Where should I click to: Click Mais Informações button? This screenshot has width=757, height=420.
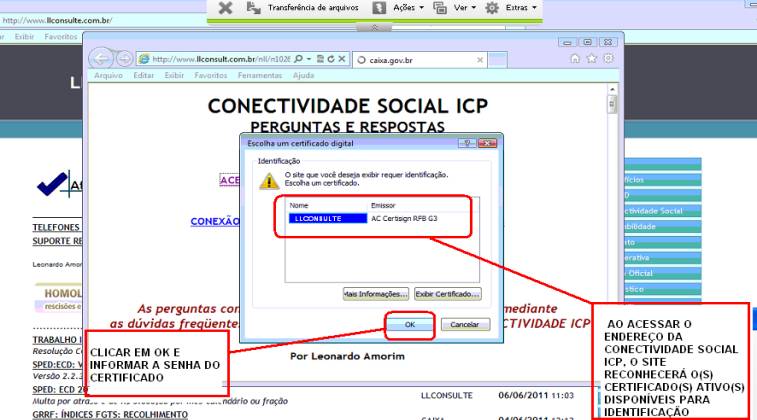pos(376,294)
